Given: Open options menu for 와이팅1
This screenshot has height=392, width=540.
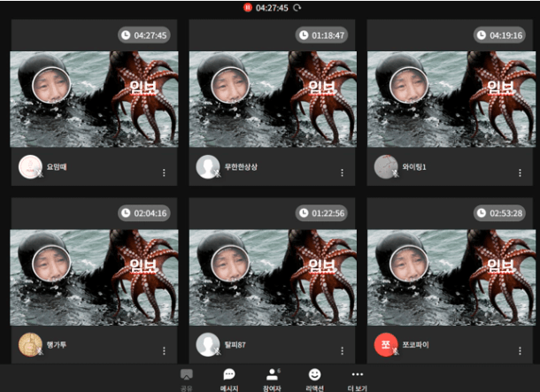Looking at the screenshot, I should point(520,173).
